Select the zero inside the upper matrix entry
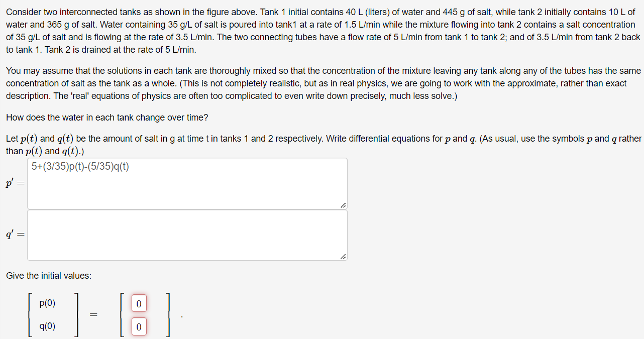Image resolution: width=644 pixels, height=339 pixels. click(139, 303)
